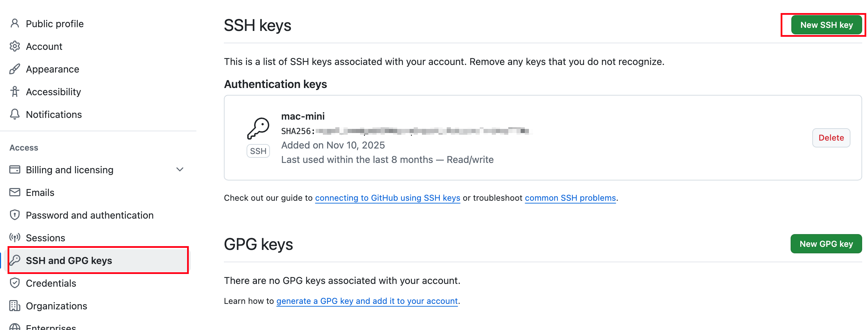Viewport: 868px width, 330px height.
Task: Click the Account gear icon
Action: (x=15, y=46)
